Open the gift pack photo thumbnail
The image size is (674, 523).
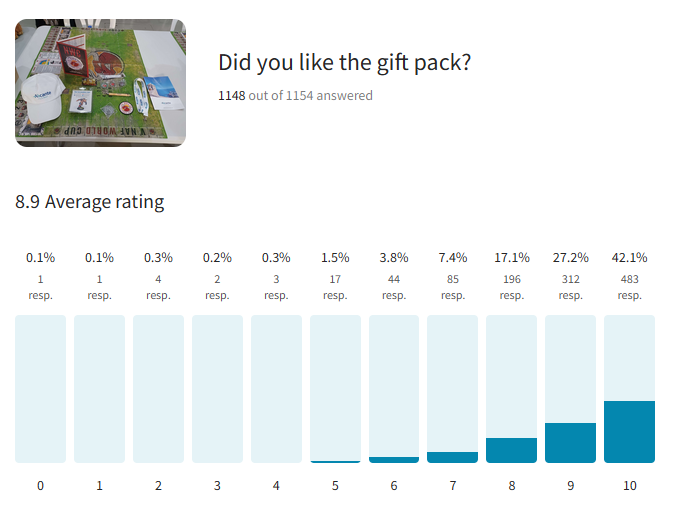[x=101, y=83]
